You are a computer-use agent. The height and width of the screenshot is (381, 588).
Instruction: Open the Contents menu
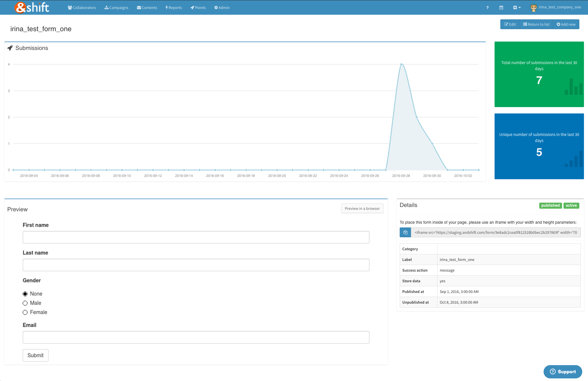pos(147,8)
